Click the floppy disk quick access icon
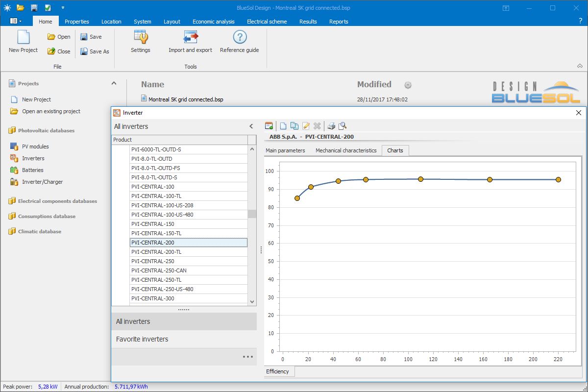 tap(34, 8)
